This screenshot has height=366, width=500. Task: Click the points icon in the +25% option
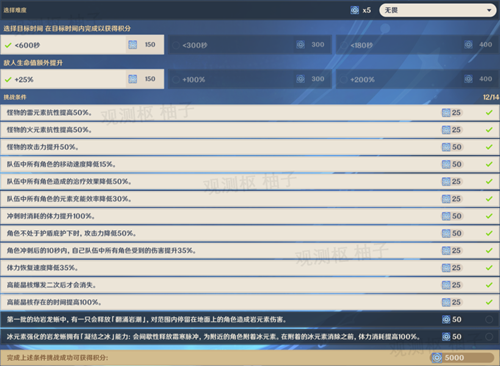(133, 79)
